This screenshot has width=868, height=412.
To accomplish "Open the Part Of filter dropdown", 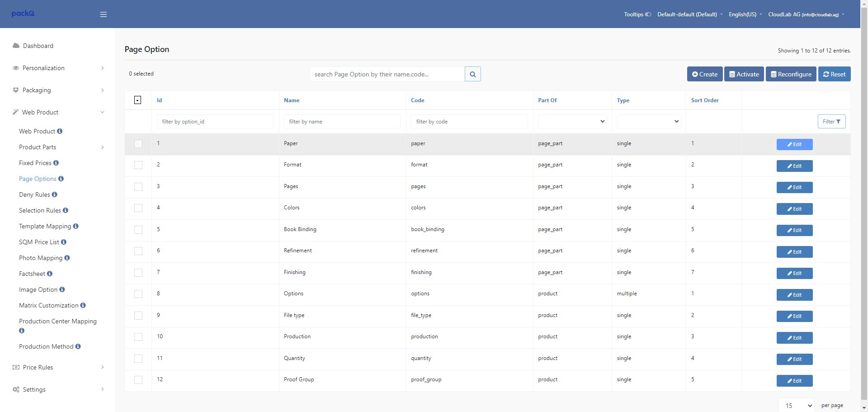I will pos(572,121).
